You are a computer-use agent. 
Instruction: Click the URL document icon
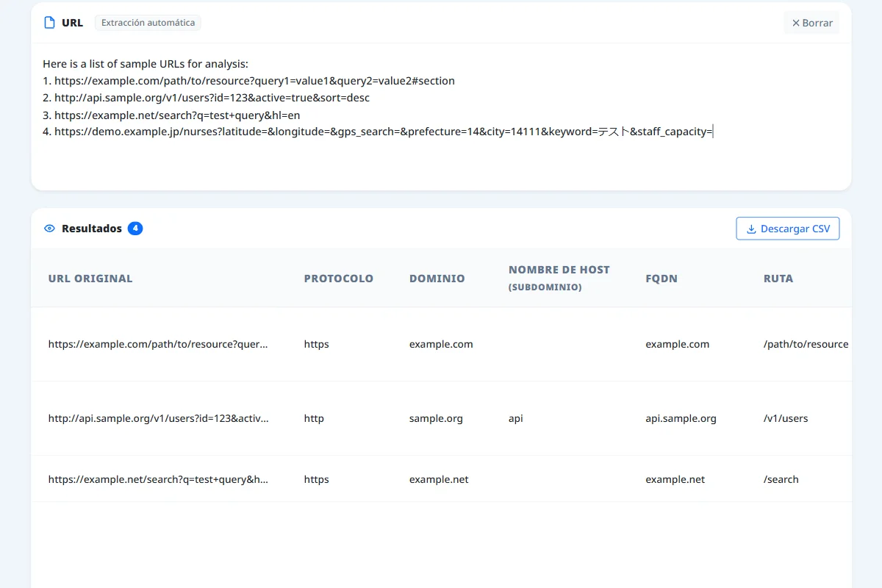point(49,23)
